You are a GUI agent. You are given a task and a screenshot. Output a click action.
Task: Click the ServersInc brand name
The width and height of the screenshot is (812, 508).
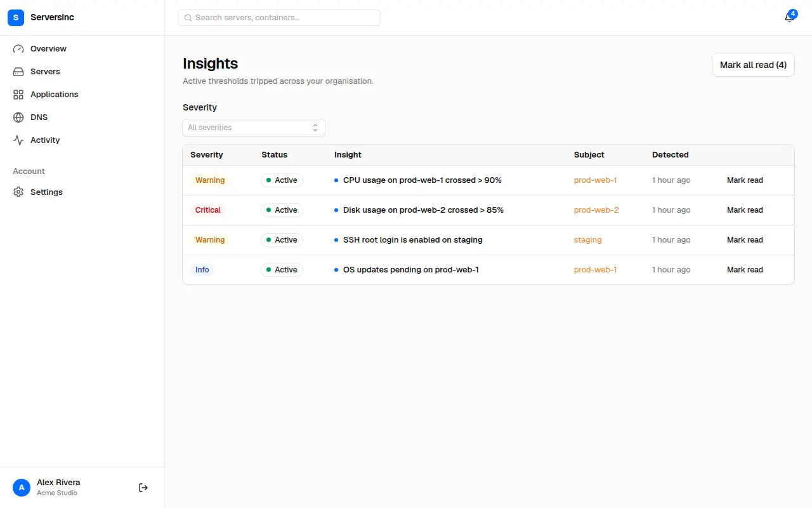coord(52,18)
